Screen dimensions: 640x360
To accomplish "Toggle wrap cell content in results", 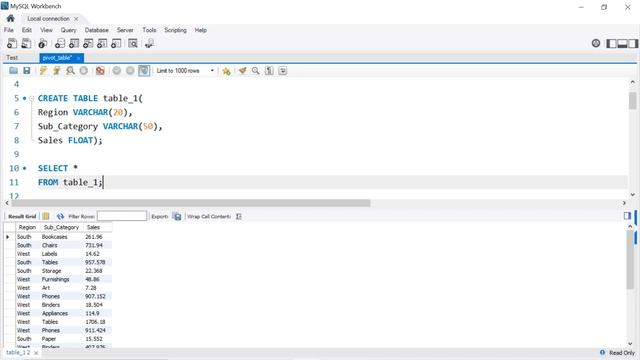I will pos(239,216).
